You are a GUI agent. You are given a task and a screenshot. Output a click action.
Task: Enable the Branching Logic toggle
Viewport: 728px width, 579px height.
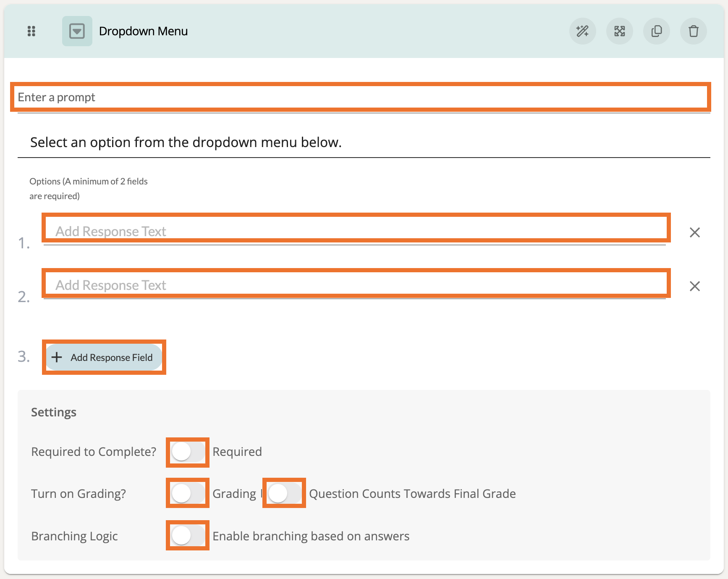pyautogui.click(x=188, y=536)
